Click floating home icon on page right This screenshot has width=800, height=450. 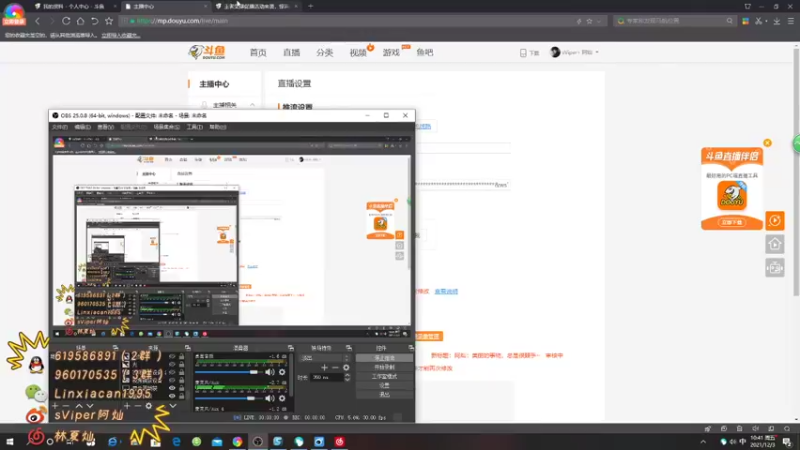point(774,244)
